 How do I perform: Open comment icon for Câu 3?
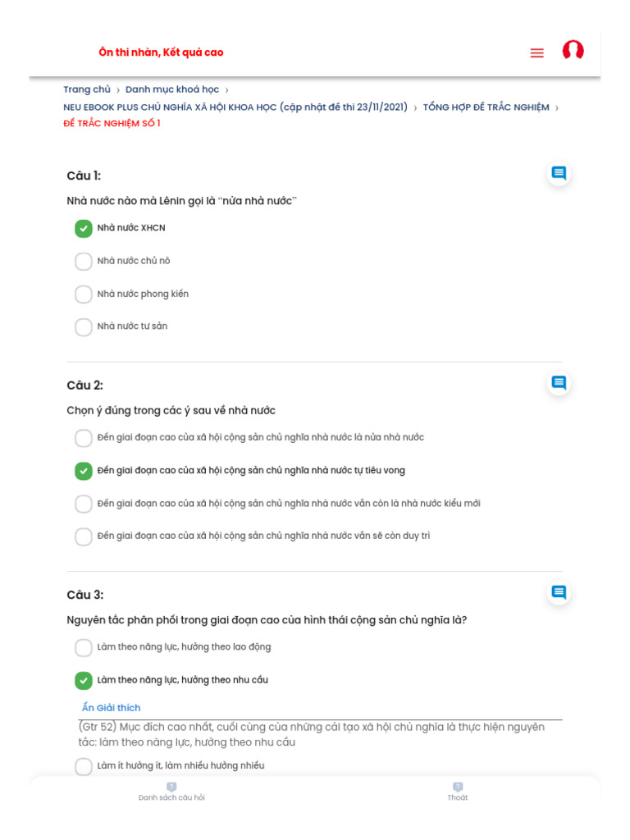click(559, 592)
